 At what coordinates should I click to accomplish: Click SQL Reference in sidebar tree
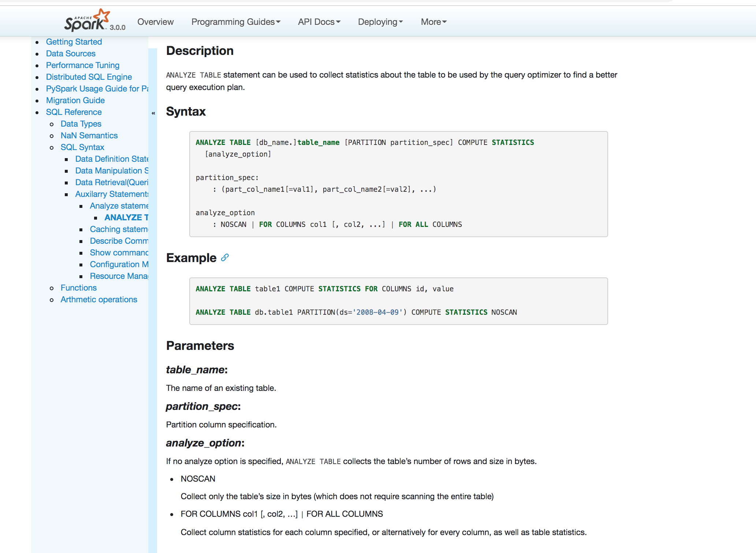(x=74, y=112)
